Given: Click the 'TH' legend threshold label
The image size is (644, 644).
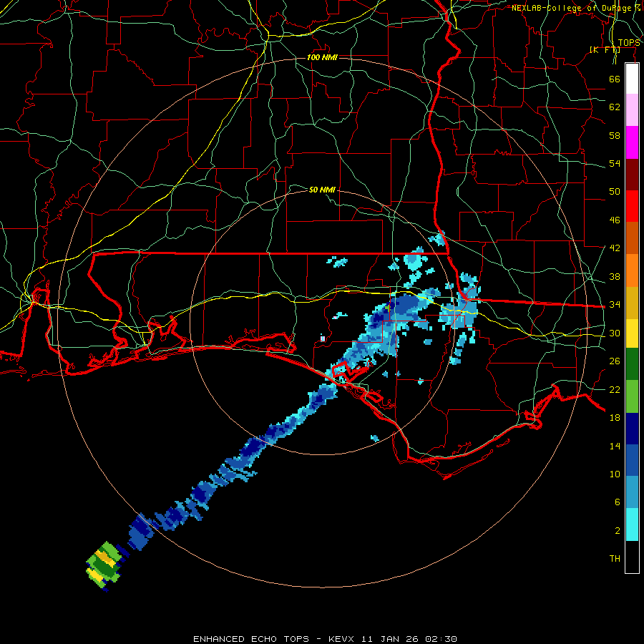Looking at the screenshot, I should click(x=615, y=559).
